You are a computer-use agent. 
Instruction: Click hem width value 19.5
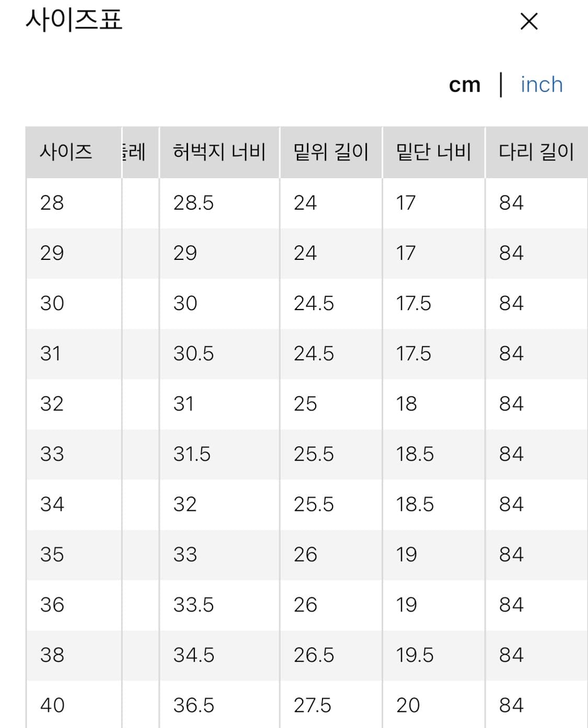[x=414, y=655]
